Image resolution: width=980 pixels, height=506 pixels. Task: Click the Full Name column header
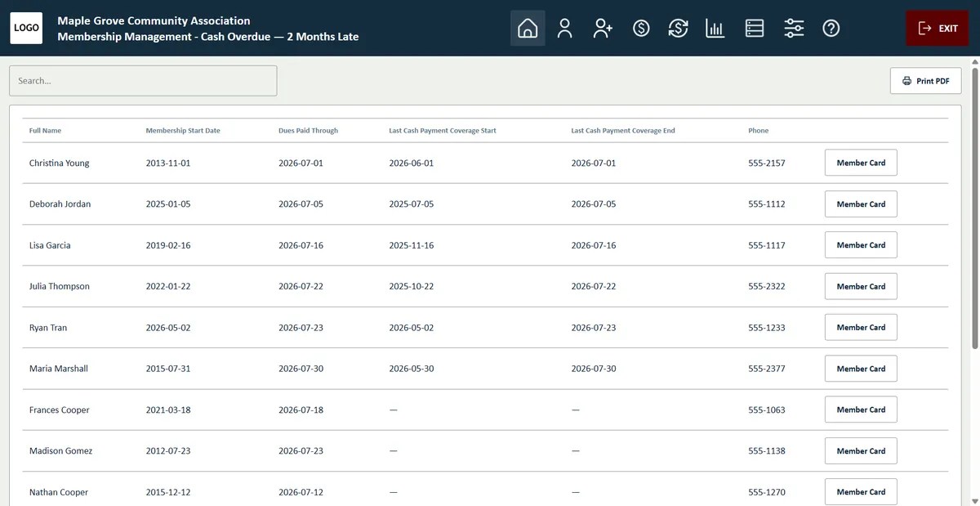click(x=45, y=131)
